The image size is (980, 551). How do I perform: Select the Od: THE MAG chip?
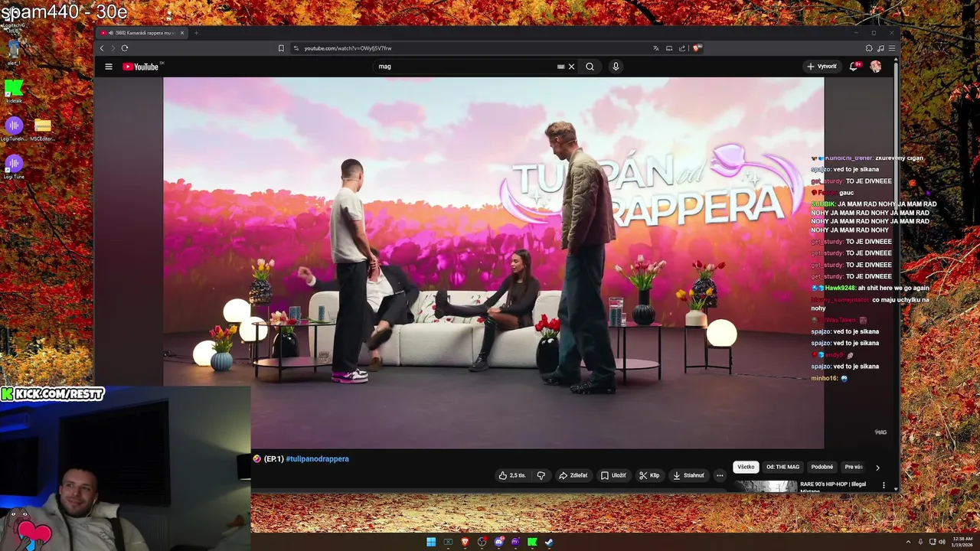click(x=782, y=467)
